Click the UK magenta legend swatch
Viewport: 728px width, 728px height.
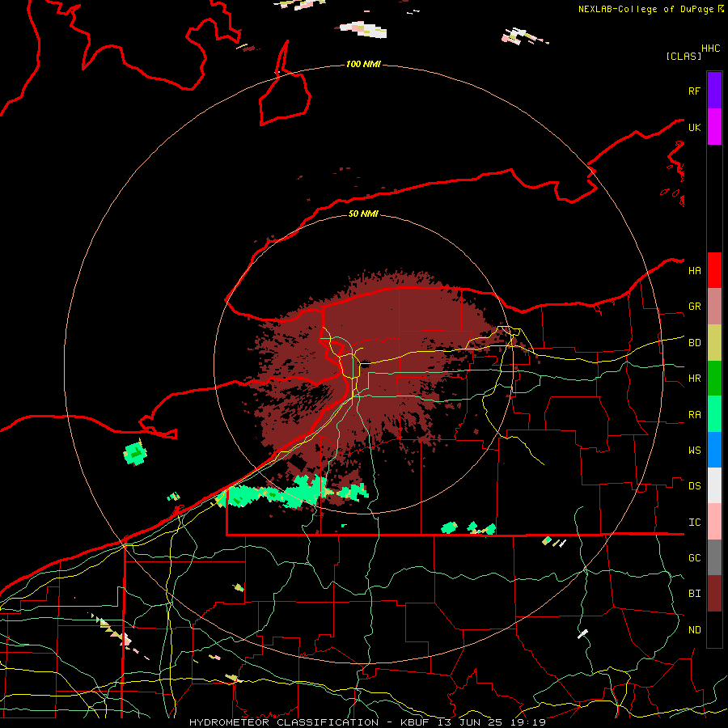[714, 127]
